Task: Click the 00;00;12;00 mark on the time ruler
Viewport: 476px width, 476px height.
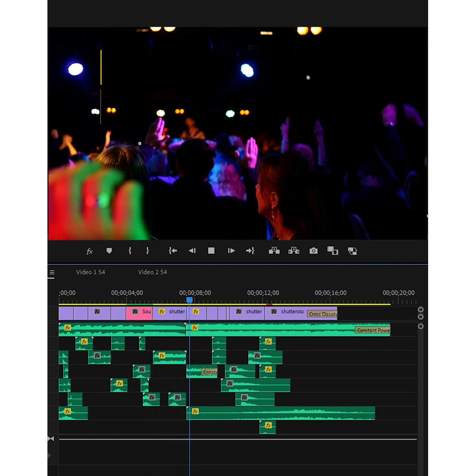Action: pos(263,293)
